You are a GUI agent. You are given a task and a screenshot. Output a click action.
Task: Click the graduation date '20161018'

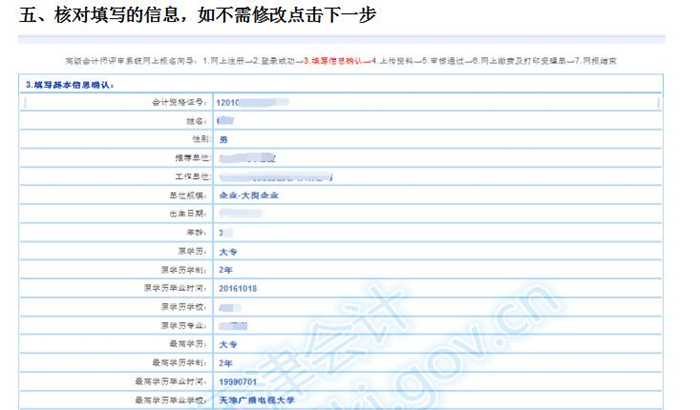[x=238, y=288]
